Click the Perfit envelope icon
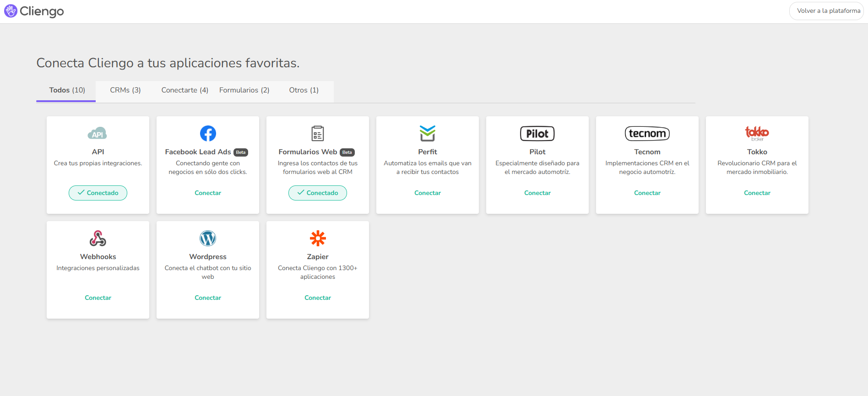868x396 pixels. tap(428, 133)
